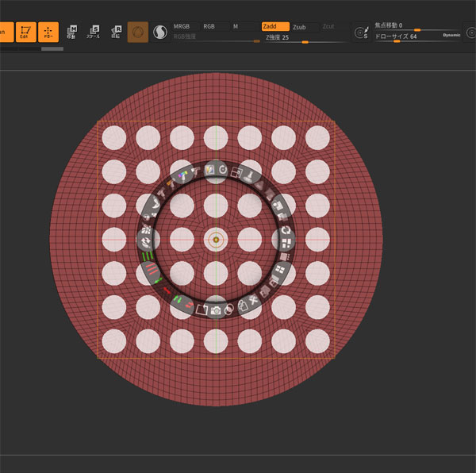Click the white refresh arrows on ring right
The width and height of the screenshot is (476, 473).
(286, 230)
